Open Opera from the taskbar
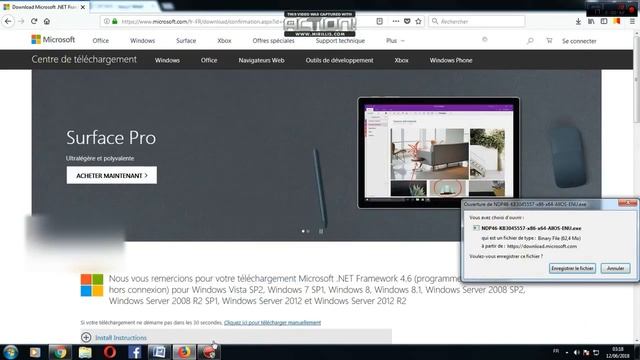Screen dimensions: 640x360 (109, 352)
